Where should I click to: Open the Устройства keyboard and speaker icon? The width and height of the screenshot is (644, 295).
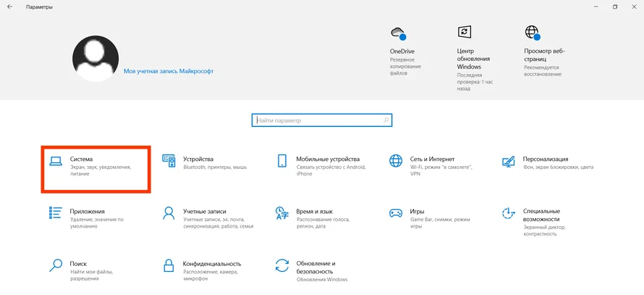(169, 161)
